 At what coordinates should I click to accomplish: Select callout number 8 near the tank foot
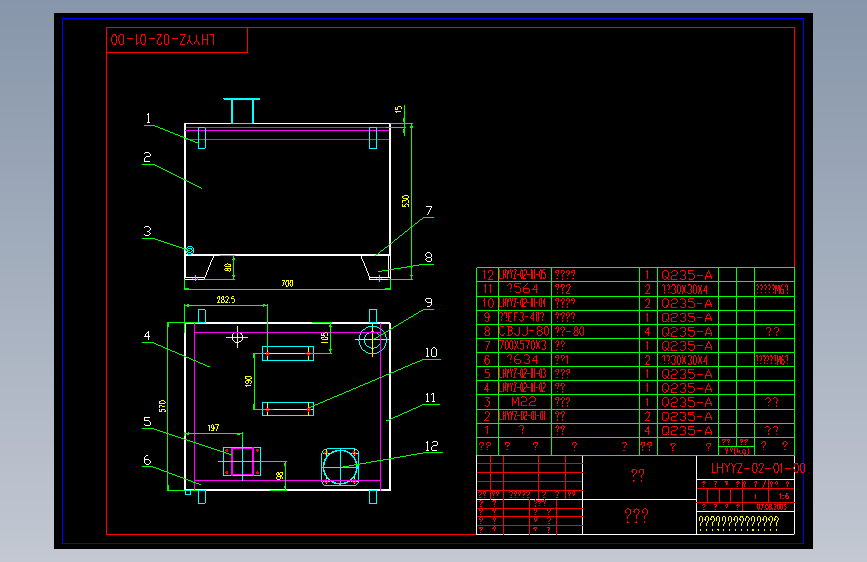click(429, 257)
